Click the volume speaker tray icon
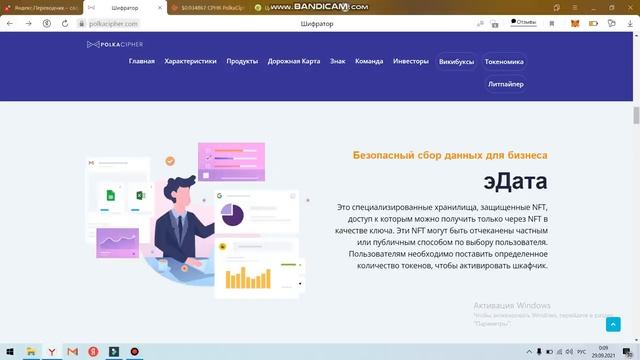Viewport: 640px width, 360px height. pos(569,352)
